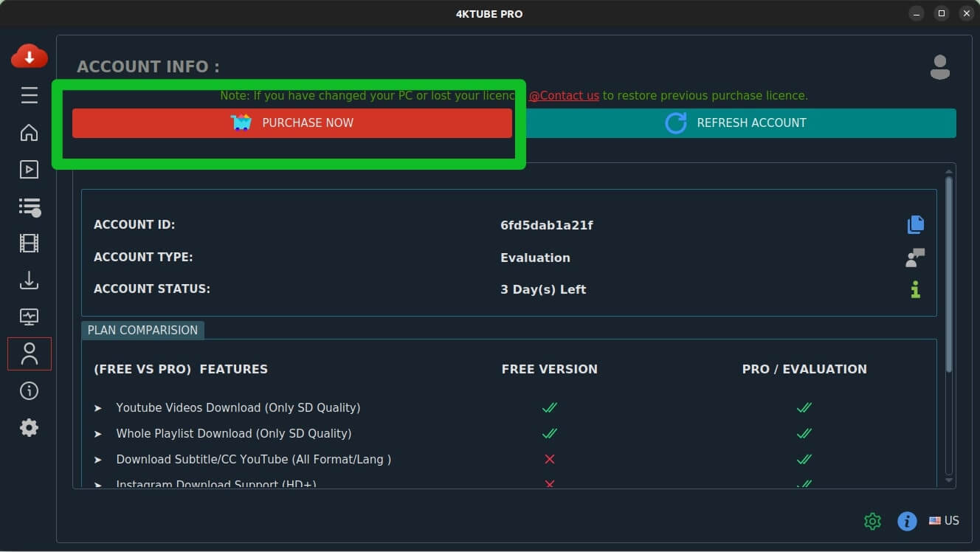Copy the account ID with copy icon
The width and height of the screenshot is (980, 552).
tap(915, 224)
